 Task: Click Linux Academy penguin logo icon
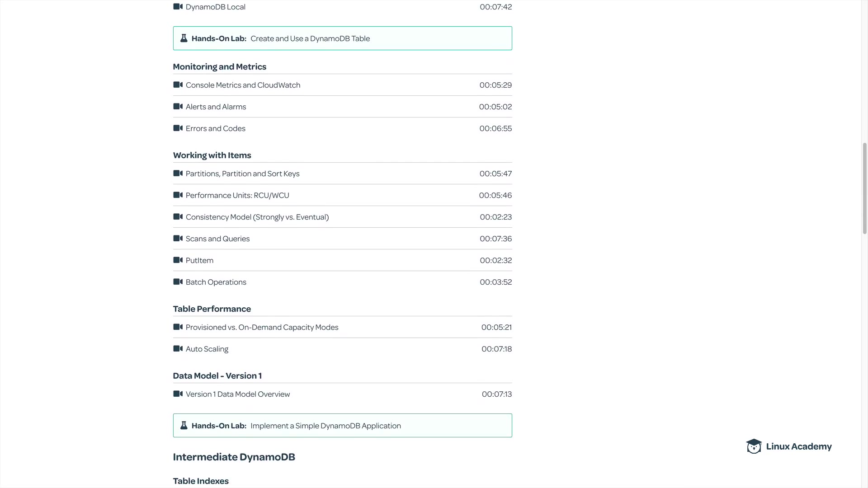754,446
